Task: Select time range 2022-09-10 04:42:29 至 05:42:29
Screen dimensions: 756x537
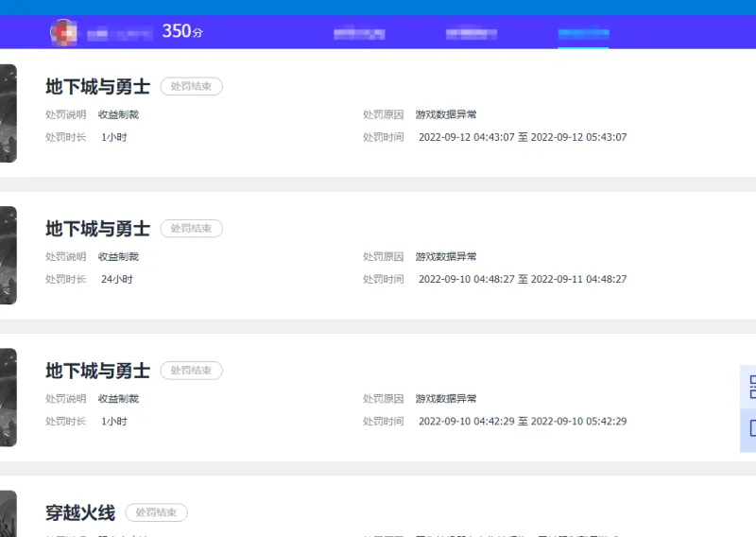Action: tap(523, 422)
